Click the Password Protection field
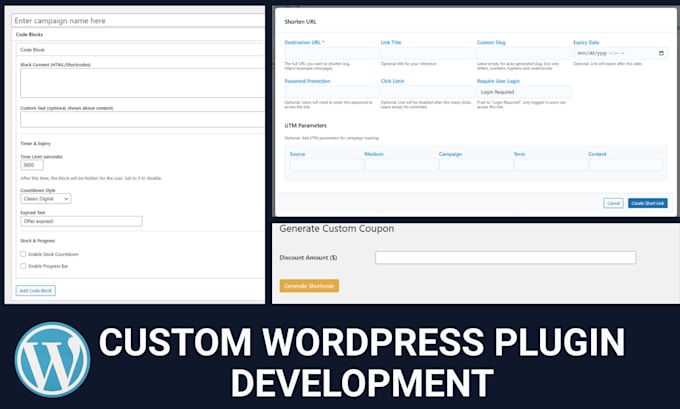The image size is (680, 409). (332, 92)
